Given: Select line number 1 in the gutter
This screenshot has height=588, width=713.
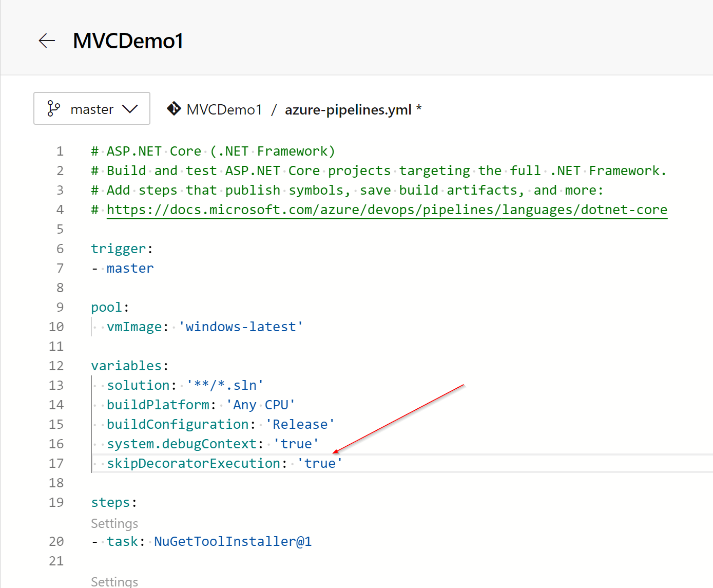Looking at the screenshot, I should [60, 151].
